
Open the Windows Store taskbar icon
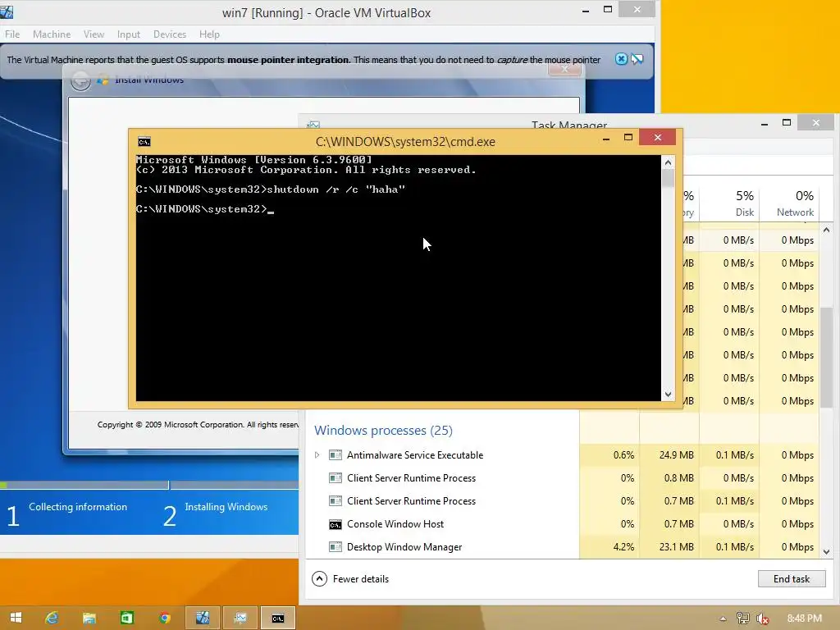(x=127, y=618)
